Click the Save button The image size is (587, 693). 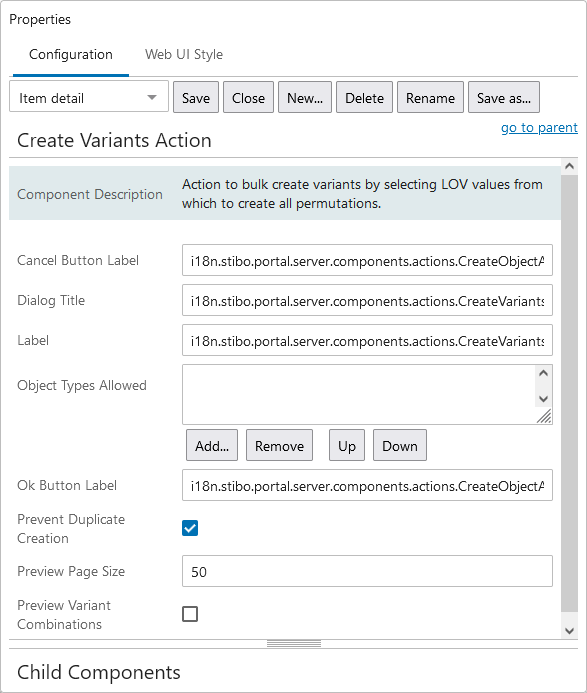(x=196, y=97)
